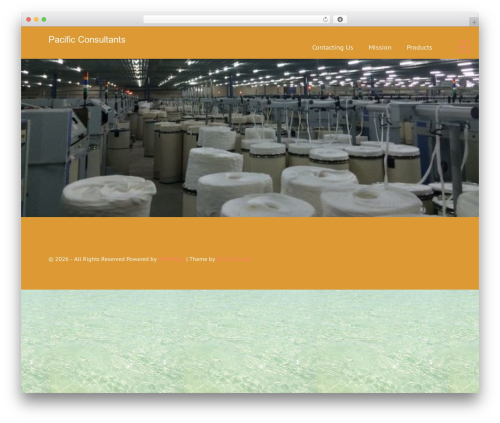Open the Contacting Us menu item
This screenshot has height=423, width=500.
(332, 48)
